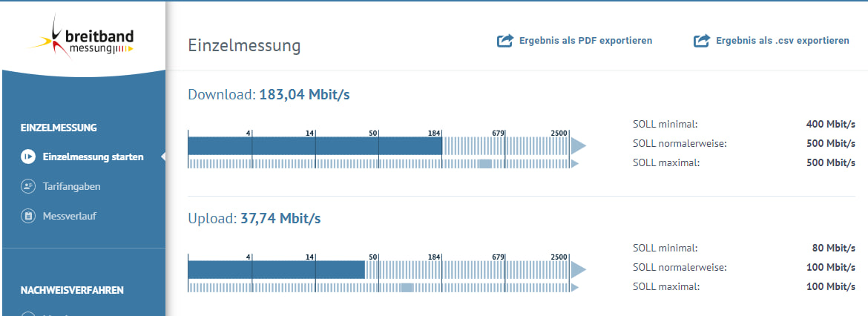Click the NACHWEISVERFAHREN sidebar section heading
This screenshot has height=316, width=868.
point(72,290)
